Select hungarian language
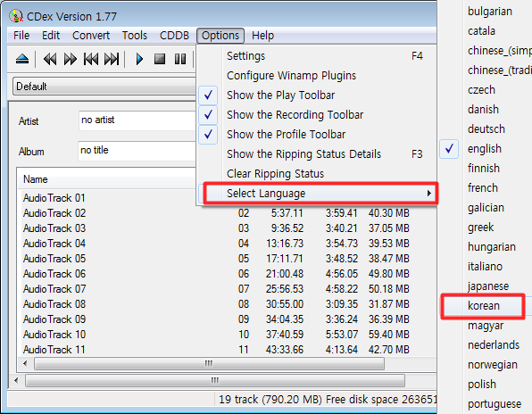Image resolution: width=532 pixels, height=414 pixels. pos(491,247)
